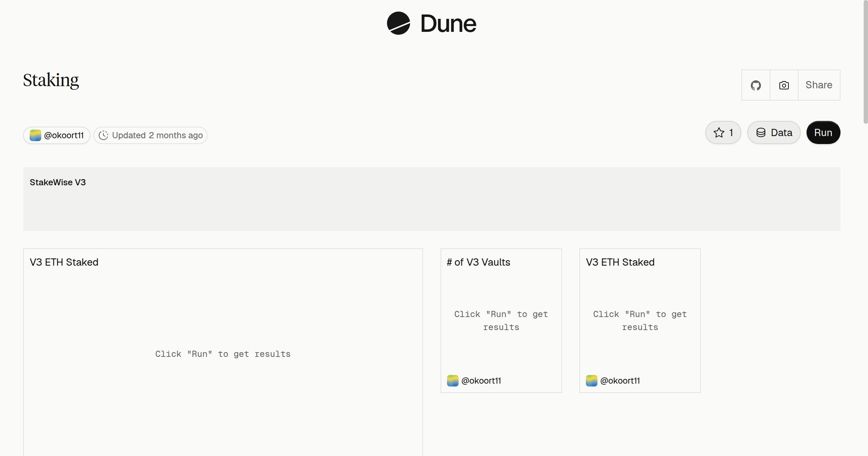The height and width of the screenshot is (456, 868).
Task: Click avatar in small V3 ETH Staked card
Action: (591, 380)
